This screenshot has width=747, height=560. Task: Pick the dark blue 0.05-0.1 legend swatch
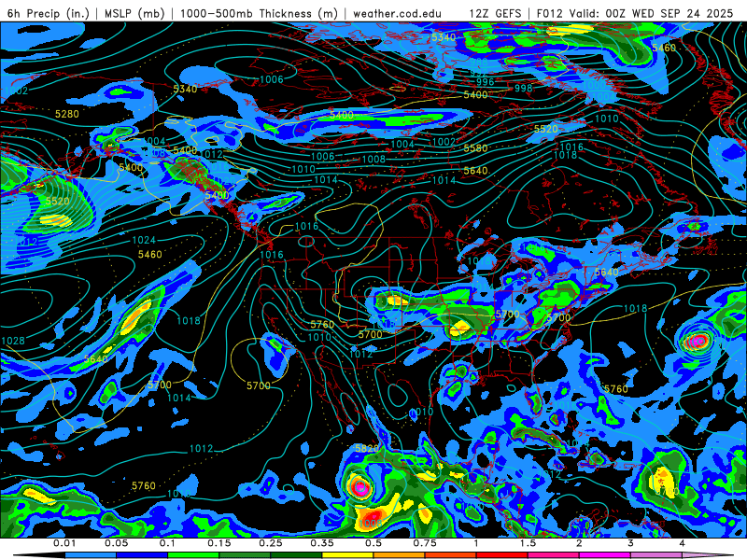coord(142,555)
